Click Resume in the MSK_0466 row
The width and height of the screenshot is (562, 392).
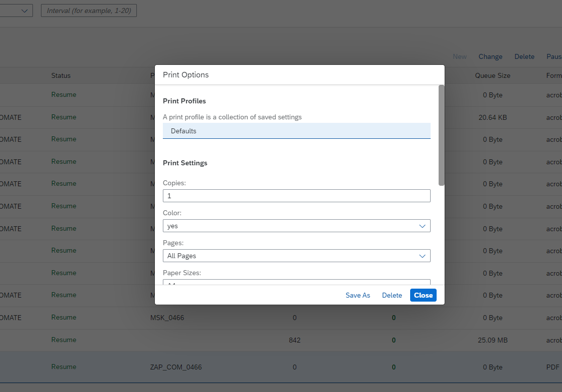pos(64,318)
